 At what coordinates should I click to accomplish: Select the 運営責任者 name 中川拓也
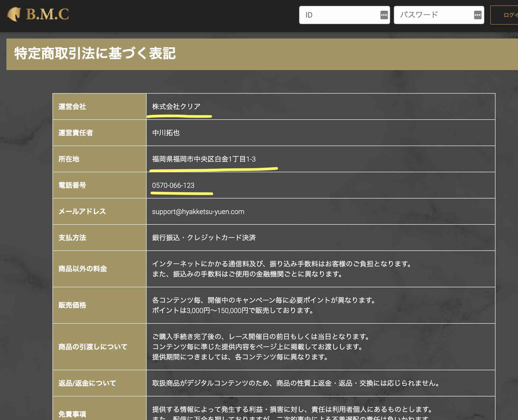pyautogui.click(x=166, y=133)
